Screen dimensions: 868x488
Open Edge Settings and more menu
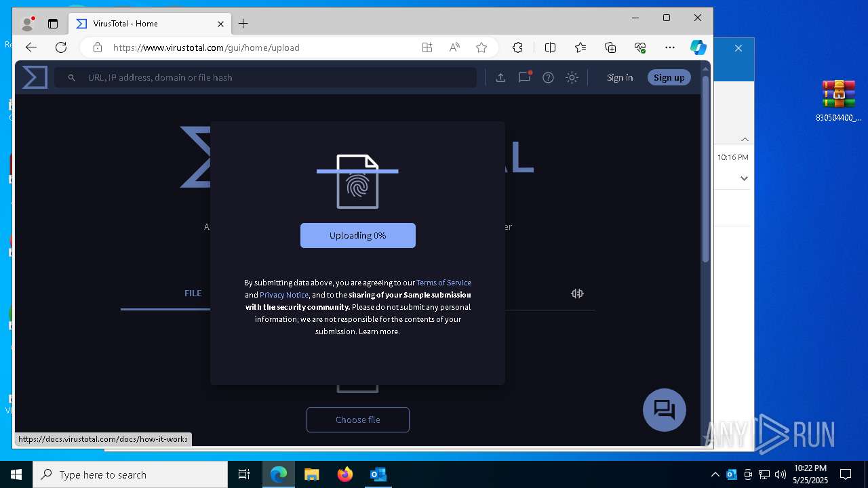tap(670, 47)
